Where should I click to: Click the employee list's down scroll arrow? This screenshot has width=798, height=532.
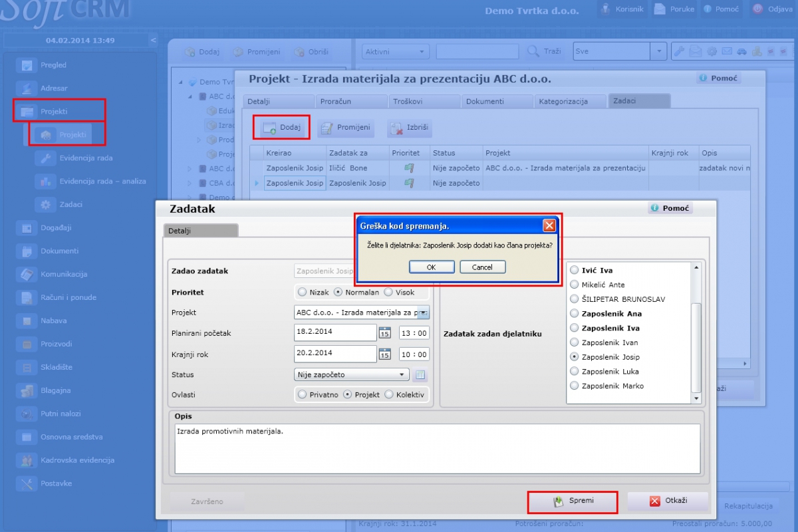[x=696, y=398]
